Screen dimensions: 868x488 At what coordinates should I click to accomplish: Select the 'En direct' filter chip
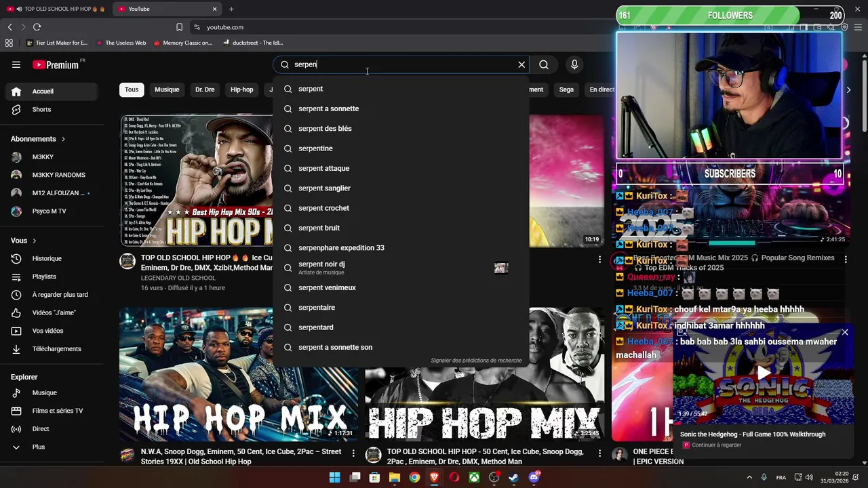(x=601, y=89)
